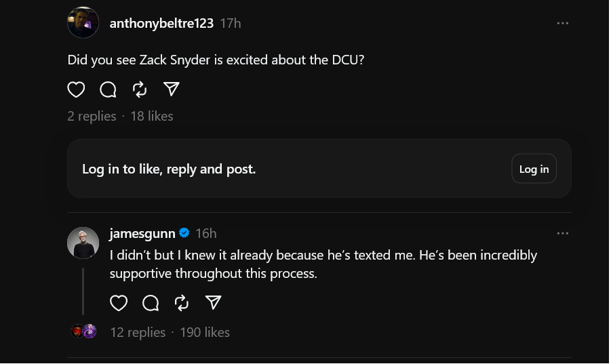Reply to anthonybeltre123's post via comment icon
The height and width of the screenshot is (364, 611).
pyautogui.click(x=108, y=89)
